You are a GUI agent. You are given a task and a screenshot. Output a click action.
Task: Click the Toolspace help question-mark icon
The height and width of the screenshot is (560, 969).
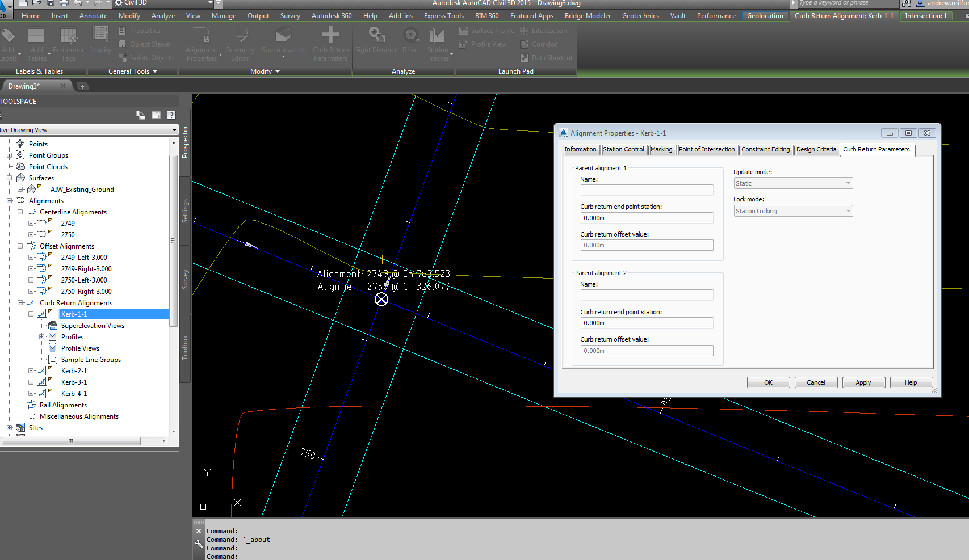pos(171,115)
